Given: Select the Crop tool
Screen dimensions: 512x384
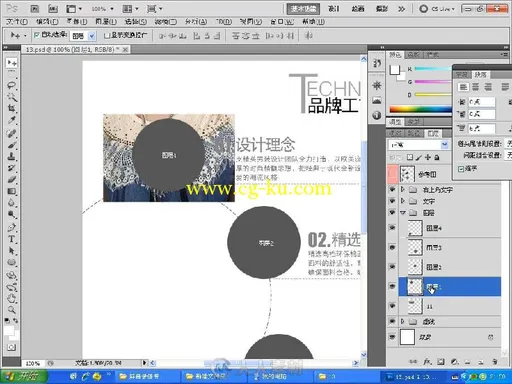Looking at the screenshot, I should click(12, 108).
